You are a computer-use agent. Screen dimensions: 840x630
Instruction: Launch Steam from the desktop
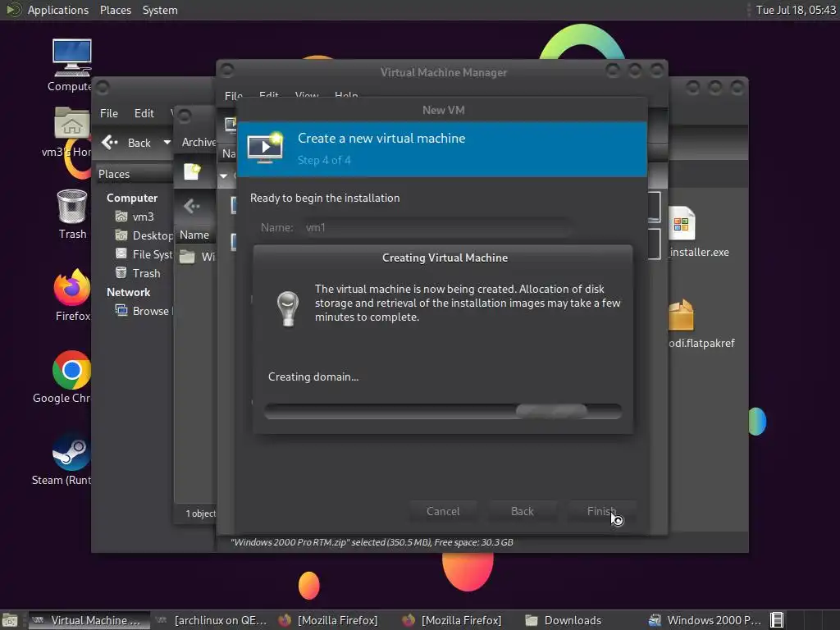click(71, 452)
